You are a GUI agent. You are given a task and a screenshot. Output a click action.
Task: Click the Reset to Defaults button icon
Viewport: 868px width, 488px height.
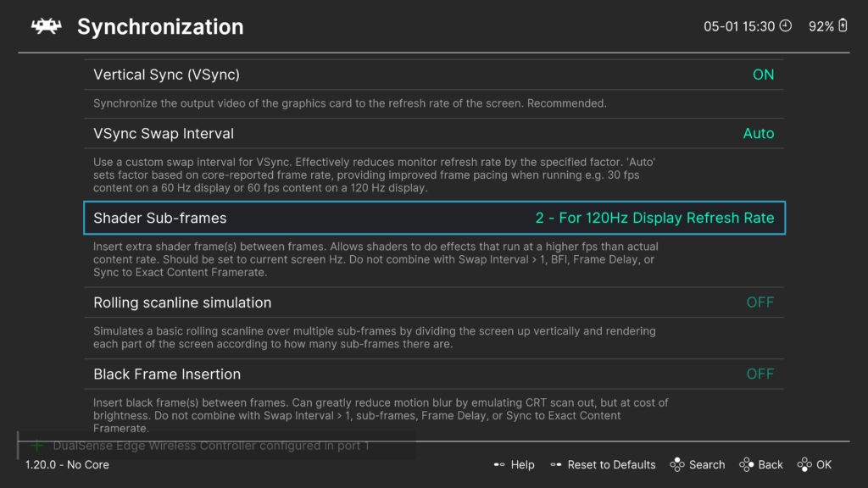click(x=556, y=465)
